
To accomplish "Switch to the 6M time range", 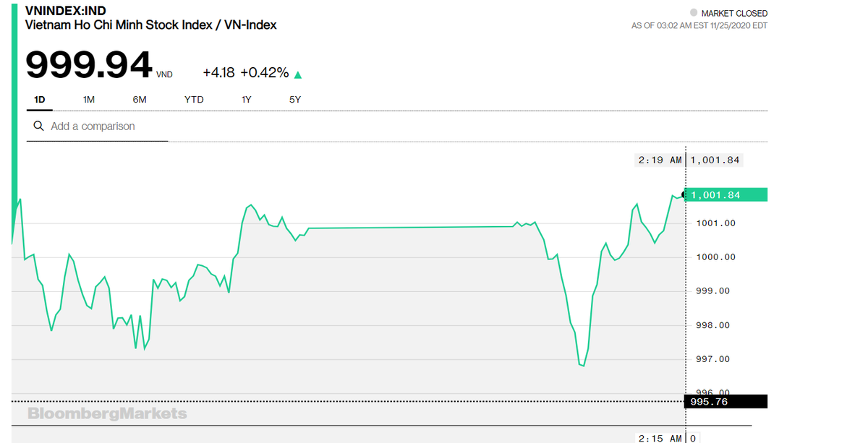I will [x=140, y=100].
